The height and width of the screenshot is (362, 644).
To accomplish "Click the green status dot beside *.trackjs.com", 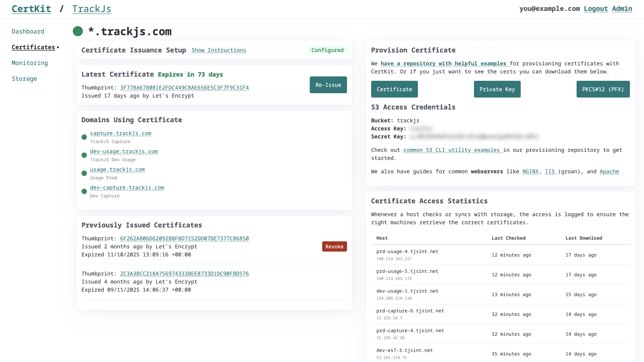I will click(x=78, y=31).
